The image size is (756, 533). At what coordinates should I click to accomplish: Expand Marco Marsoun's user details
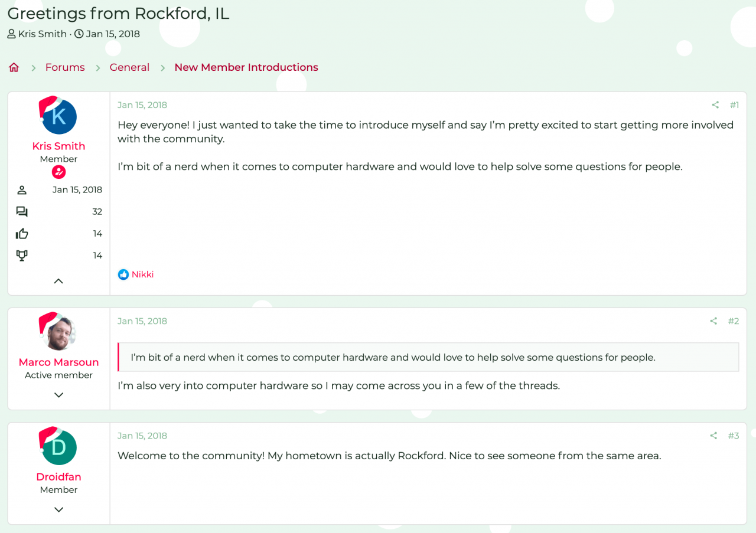pos(58,395)
